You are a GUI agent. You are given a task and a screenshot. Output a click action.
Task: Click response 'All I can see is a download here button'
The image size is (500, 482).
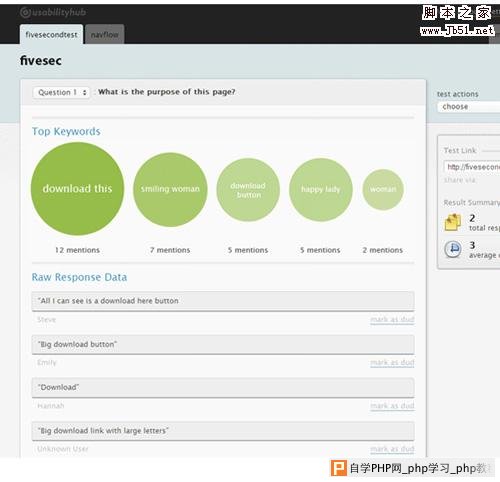223,301
